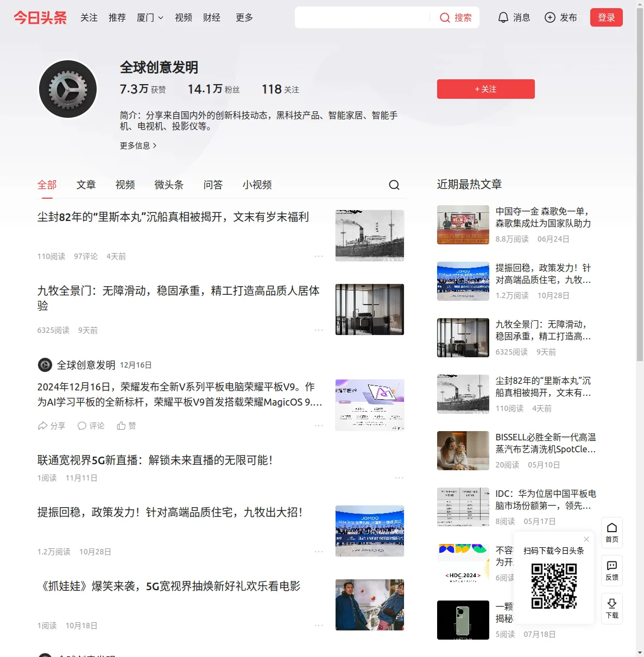Open more options for 抓娃娃 article
This screenshot has height=657, width=644.
click(319, 626)
